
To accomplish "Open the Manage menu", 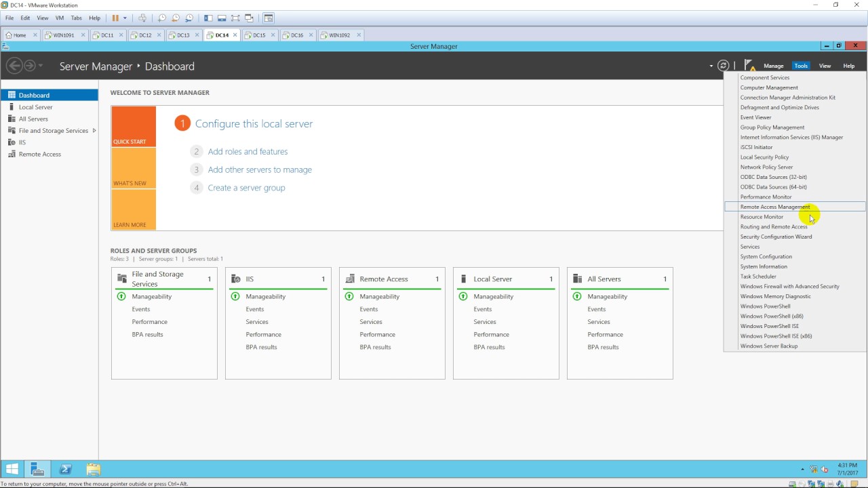I will (x=773, y=66).
